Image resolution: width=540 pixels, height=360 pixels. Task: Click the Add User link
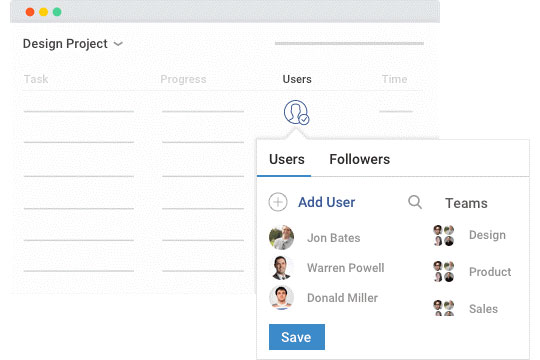pyautogui.click(x=326, y=202)
